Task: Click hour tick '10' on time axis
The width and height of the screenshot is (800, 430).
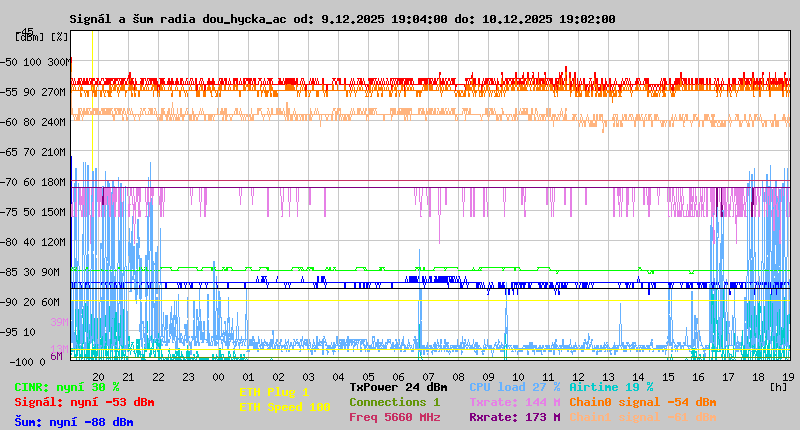Action: 518,377
